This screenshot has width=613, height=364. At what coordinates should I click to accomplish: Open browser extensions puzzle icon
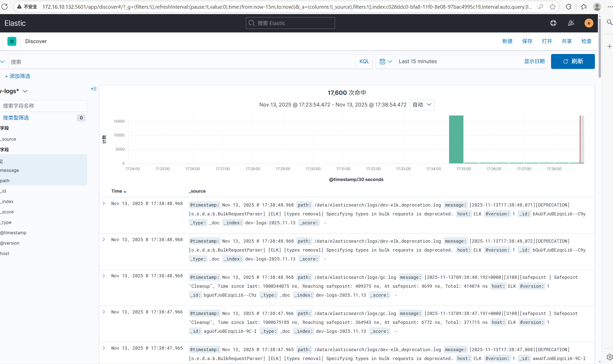click(568, 7)
